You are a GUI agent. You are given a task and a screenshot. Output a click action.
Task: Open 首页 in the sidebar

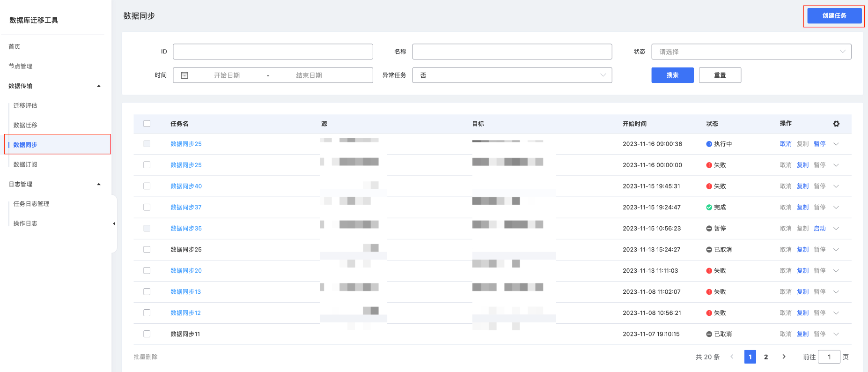pyautogui.click(x=15, y=46)
